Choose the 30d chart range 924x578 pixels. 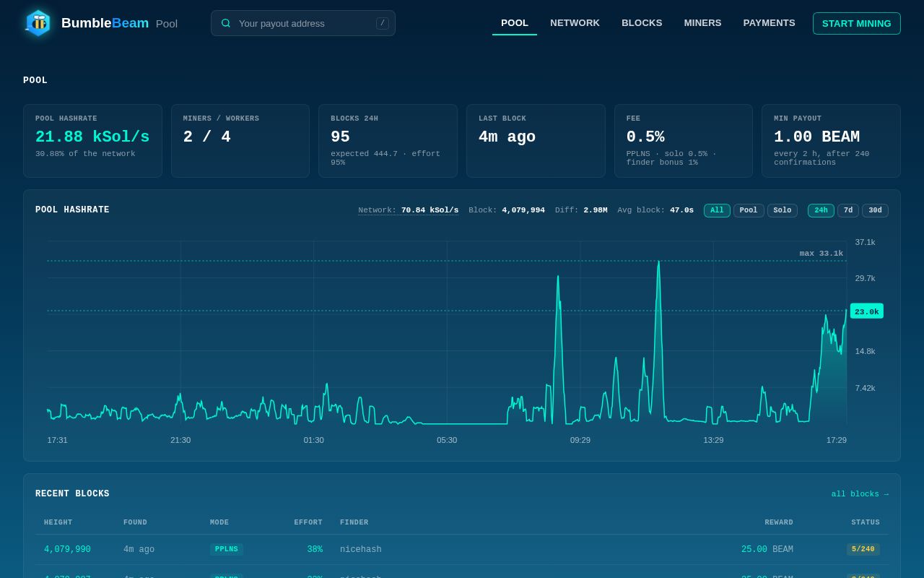click(x=875, y=210)
